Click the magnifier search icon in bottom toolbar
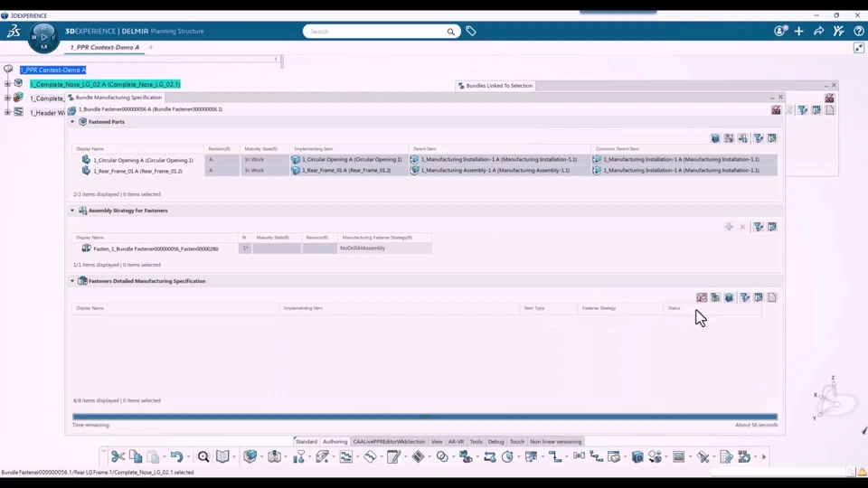Image resolution: width=868 pixels, height=488 pixels. pos(203,456)
